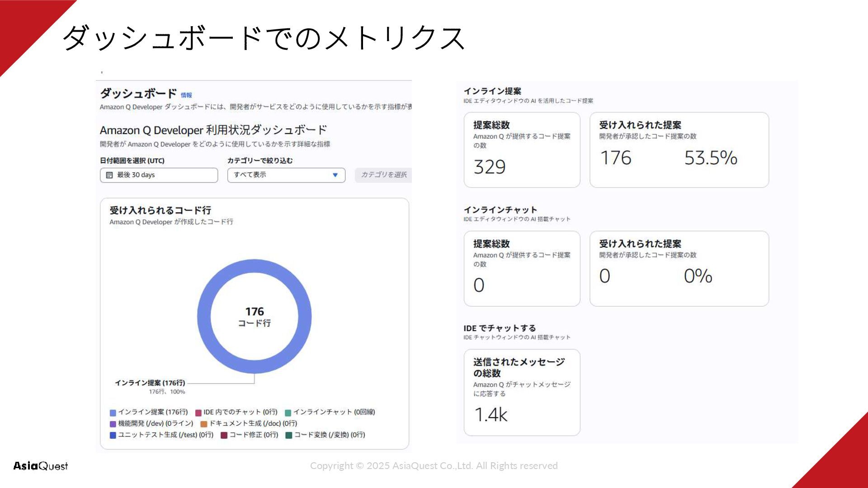This screenshot has width=868, height=488.
Task: Click the コード変換 (/変換) legend swatch
Action: coord(289,435)
